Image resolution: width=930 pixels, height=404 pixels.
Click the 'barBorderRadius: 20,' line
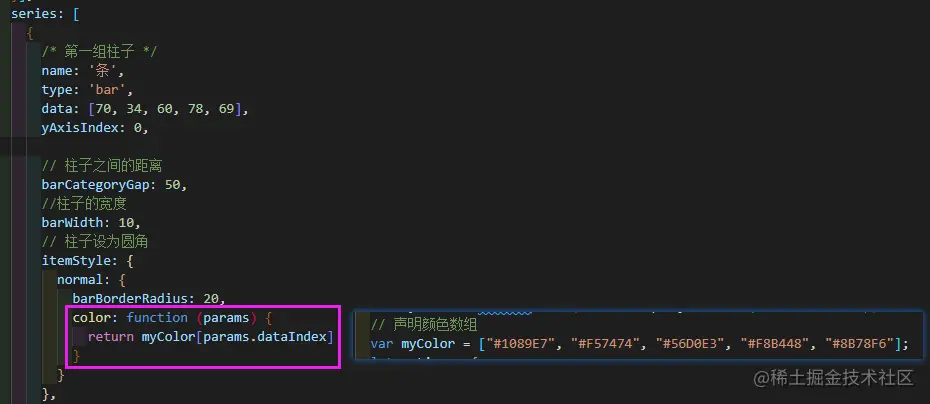tap(149, 298)
